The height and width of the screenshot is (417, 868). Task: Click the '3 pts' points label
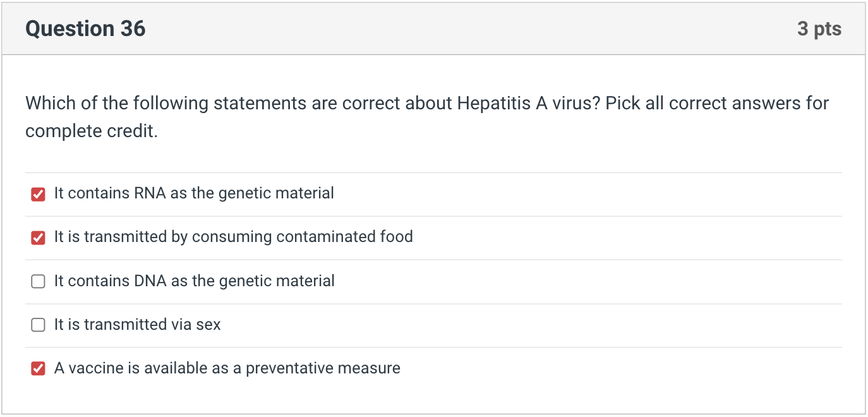click(819, 29)
